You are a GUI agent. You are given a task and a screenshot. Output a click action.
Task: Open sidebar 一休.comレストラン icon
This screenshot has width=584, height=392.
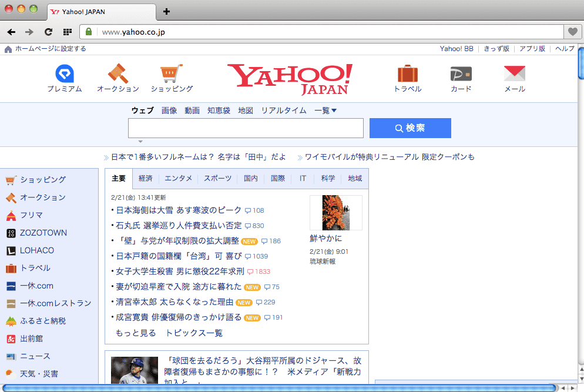click(11, 304)
